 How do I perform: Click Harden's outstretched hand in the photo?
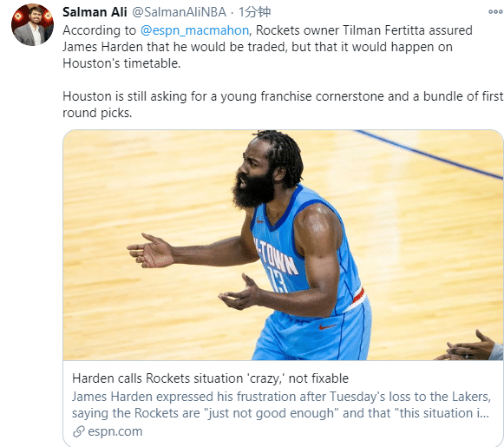(150, 251)
